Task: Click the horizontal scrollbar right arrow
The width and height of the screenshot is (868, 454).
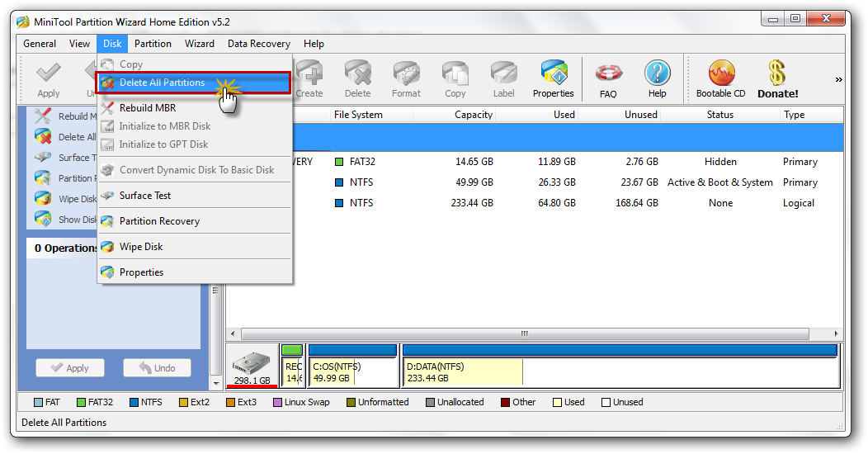Action: coord(836,333)
